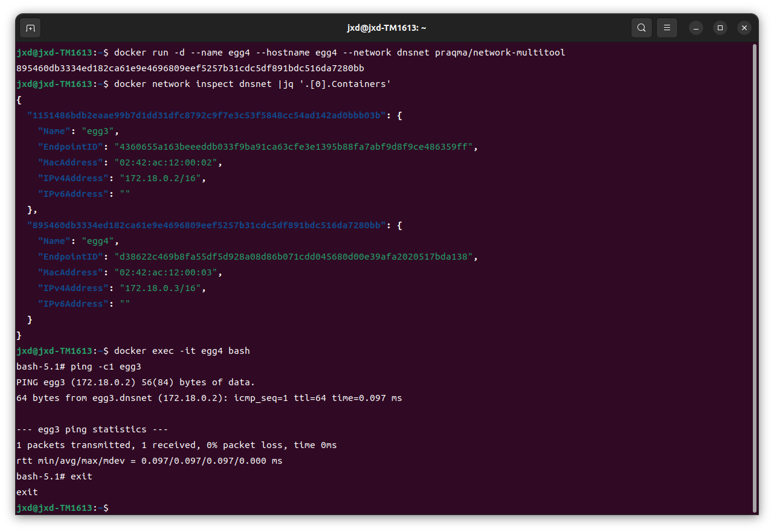
Task: Minimize the terminal window
Action: click(696, 28)
